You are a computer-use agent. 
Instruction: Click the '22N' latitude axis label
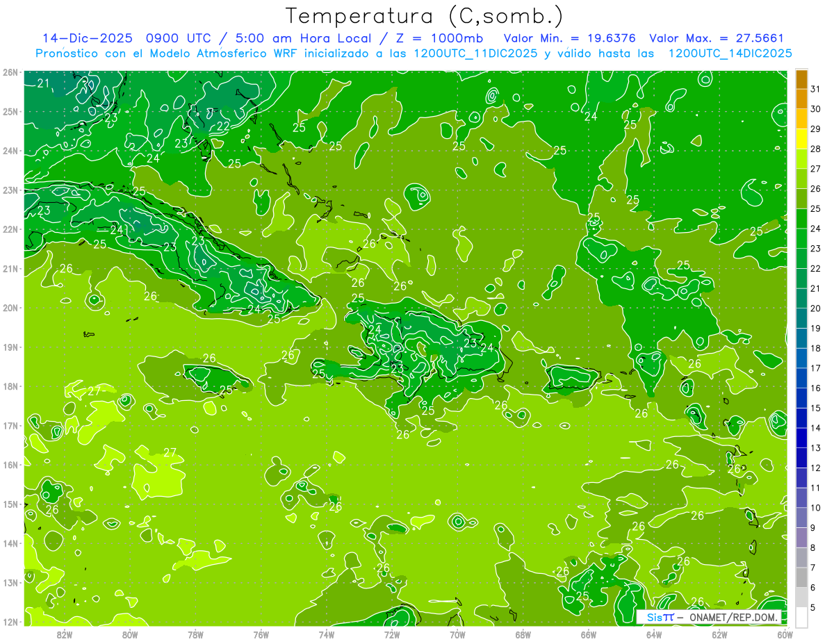[x=10, y=229]
